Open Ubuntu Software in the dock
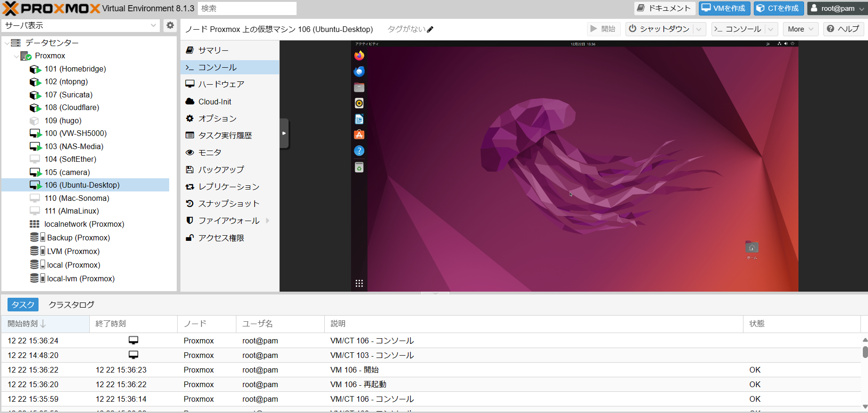This screenshot has width=868, height=413. 359,135
